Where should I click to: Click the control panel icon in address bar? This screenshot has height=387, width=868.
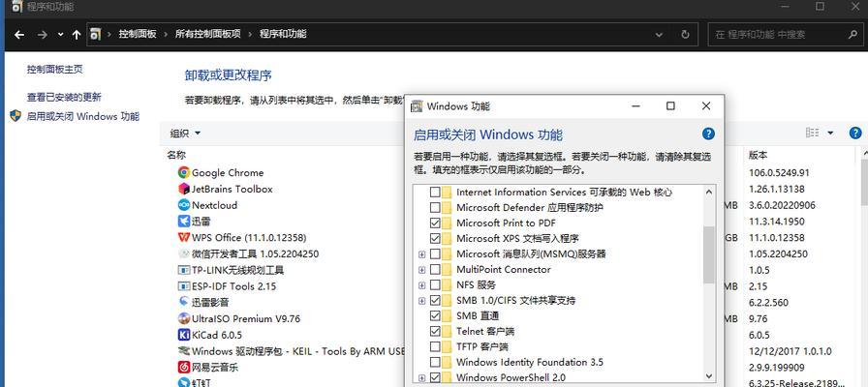click(95, 34)
